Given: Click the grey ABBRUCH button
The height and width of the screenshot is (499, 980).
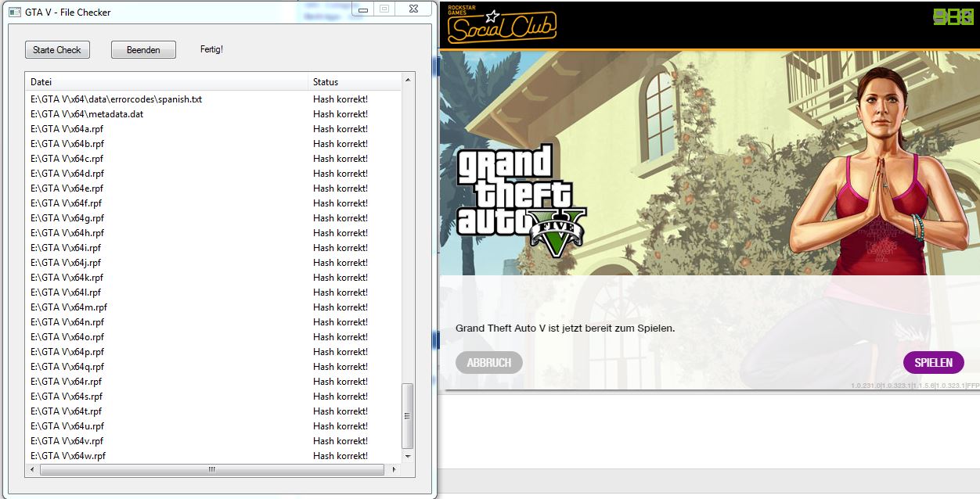Looking at the screenshot, I should pyautogui.click(x=489, y=362).
